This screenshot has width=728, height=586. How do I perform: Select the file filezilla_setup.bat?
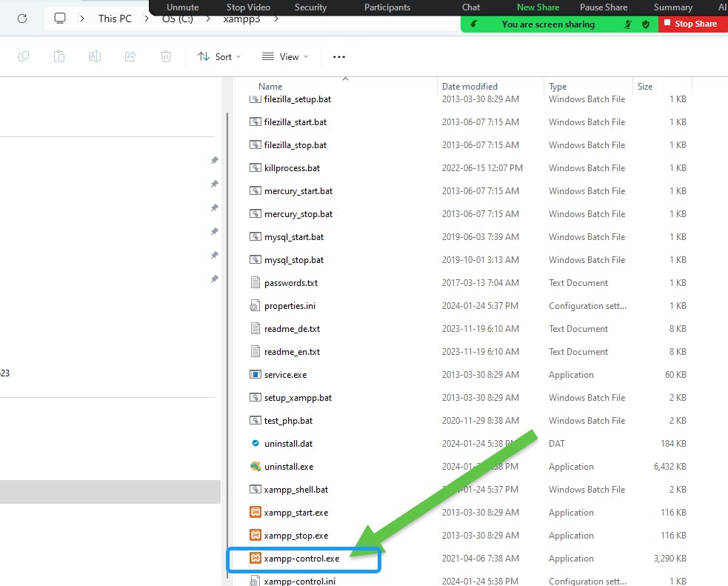298,99
